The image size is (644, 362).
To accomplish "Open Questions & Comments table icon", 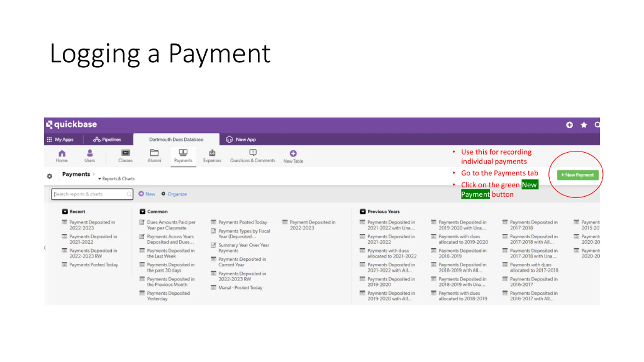I will pos(253,152).
